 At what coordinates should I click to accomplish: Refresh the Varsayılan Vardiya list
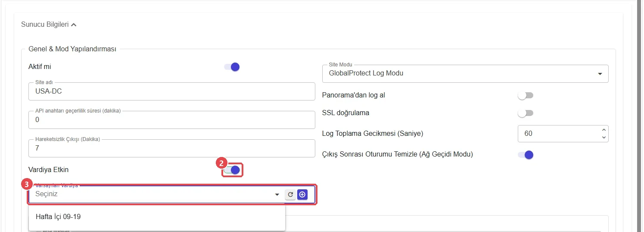tap(290, 195)
